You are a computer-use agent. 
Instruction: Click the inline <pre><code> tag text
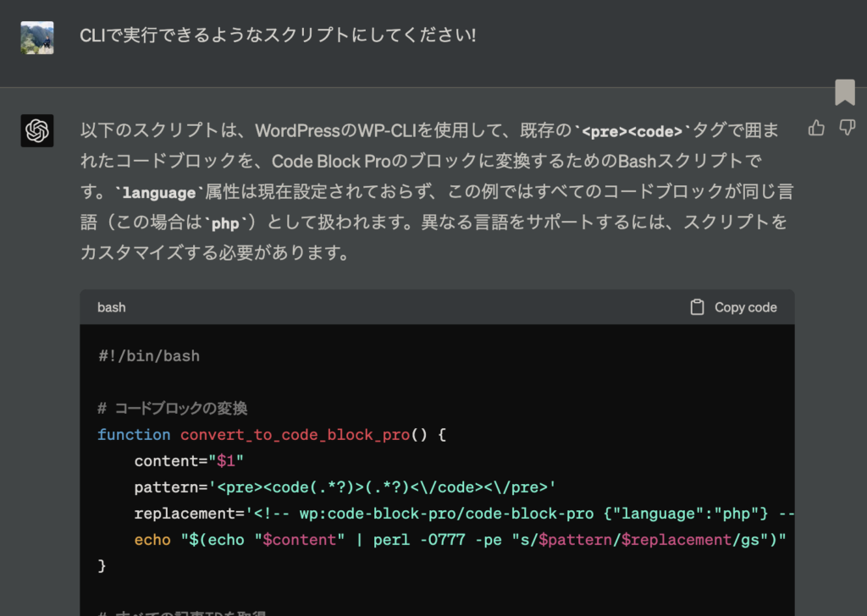tap(632, 131)
